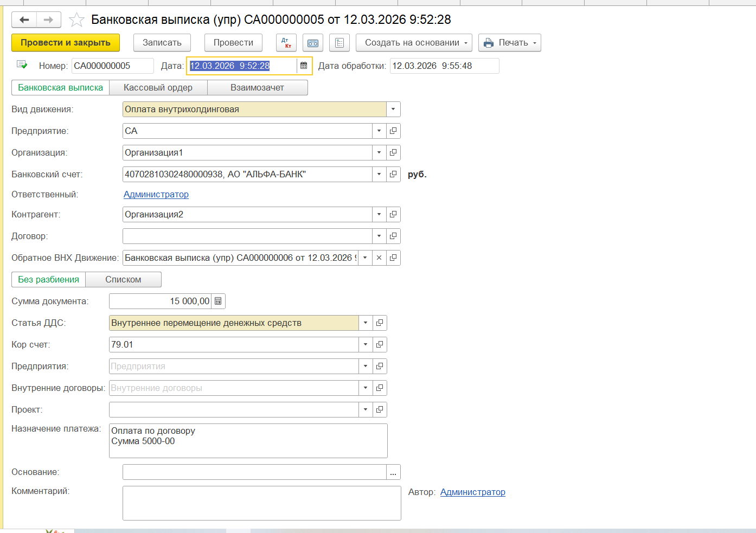Switch to the Взаимозачет tab
This screenshot has height=533, width=756.
tap(257, 87)
